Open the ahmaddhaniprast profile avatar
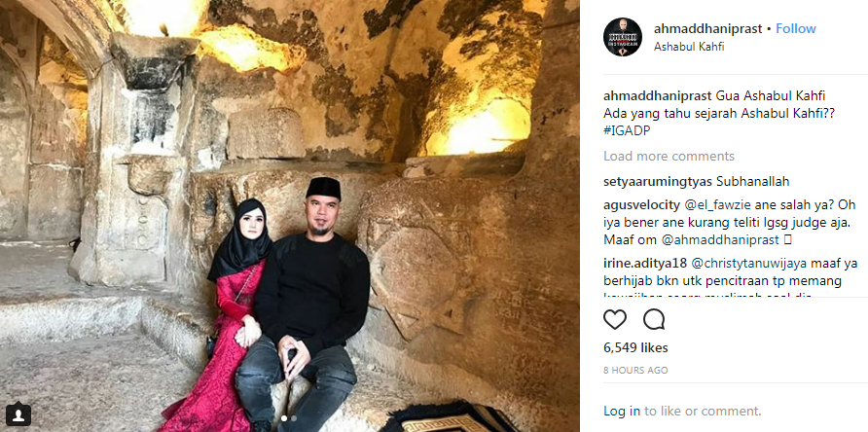Viewport: 868px width, 432px height. pos(623,37)
